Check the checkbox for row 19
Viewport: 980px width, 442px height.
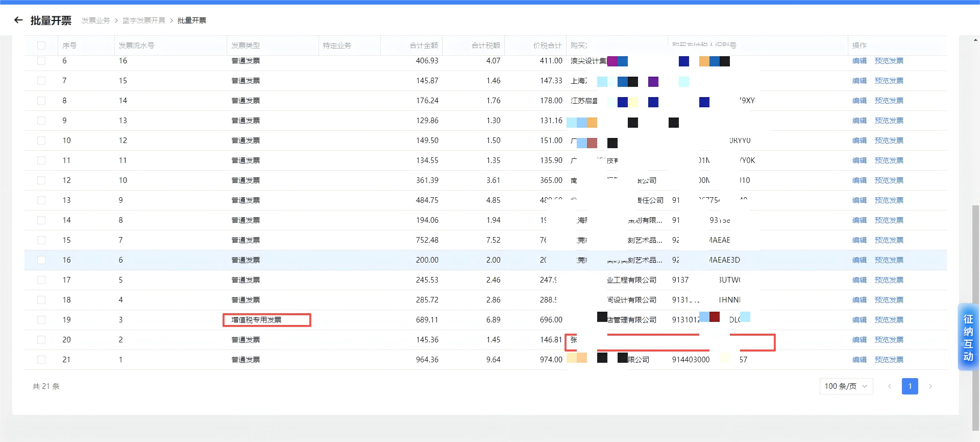[x=41, y=320]
